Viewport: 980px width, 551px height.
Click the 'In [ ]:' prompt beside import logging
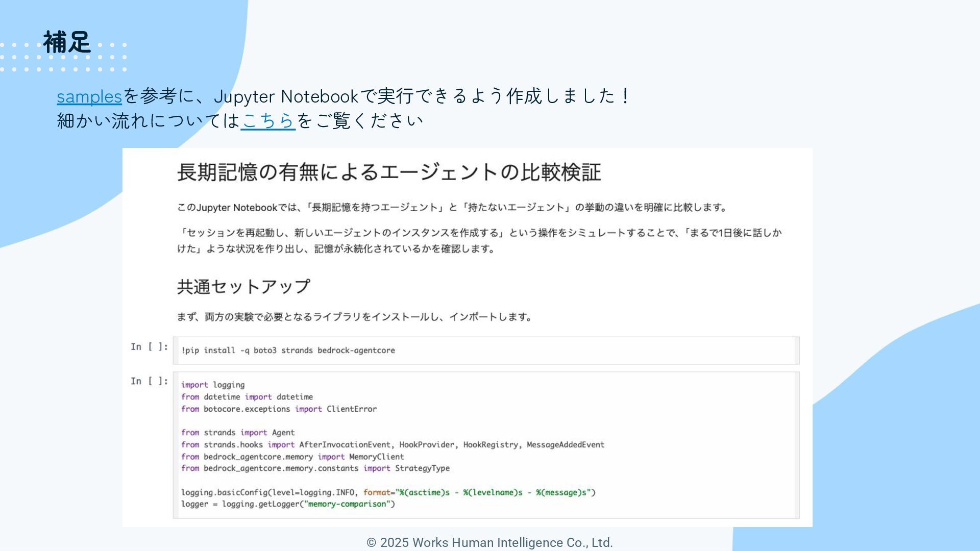pos(150,381)
